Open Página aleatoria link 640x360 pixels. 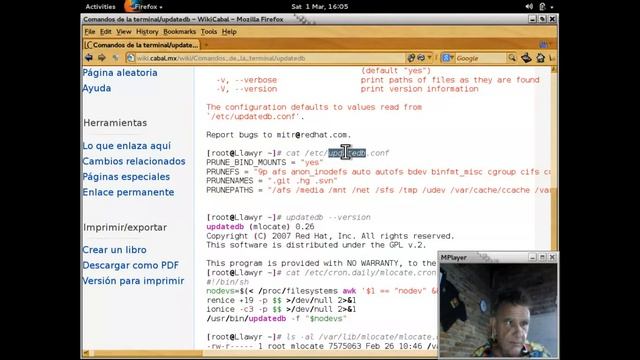[x=120, y=73]
